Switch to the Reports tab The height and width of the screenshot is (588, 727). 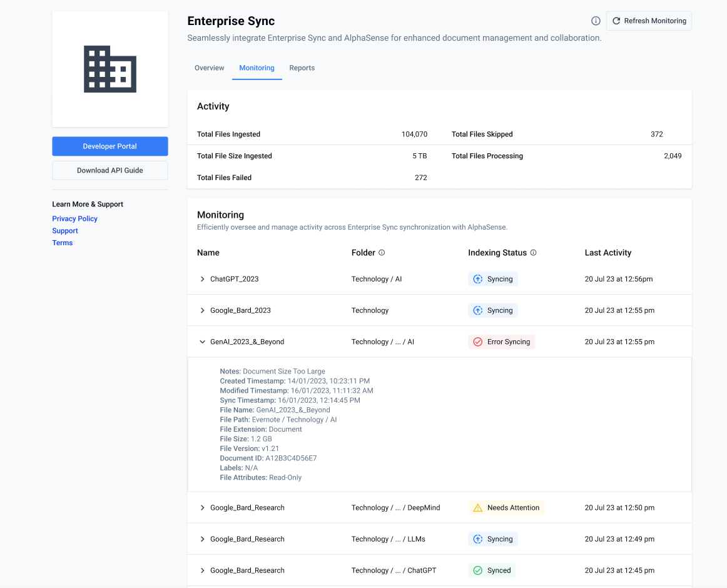[x=302, y=68]
